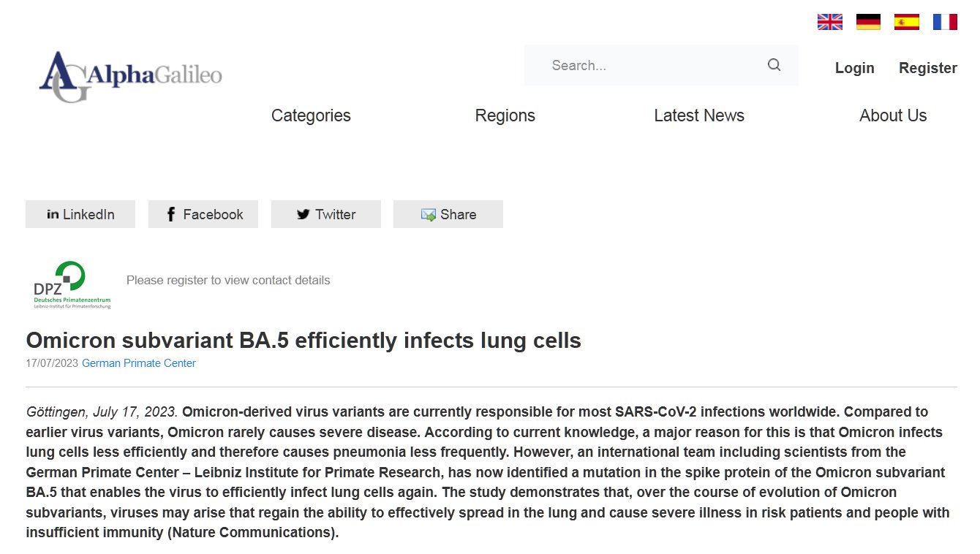
Task: Open the About Us menu
Action: pyautogui.click(x=893, y=115)
